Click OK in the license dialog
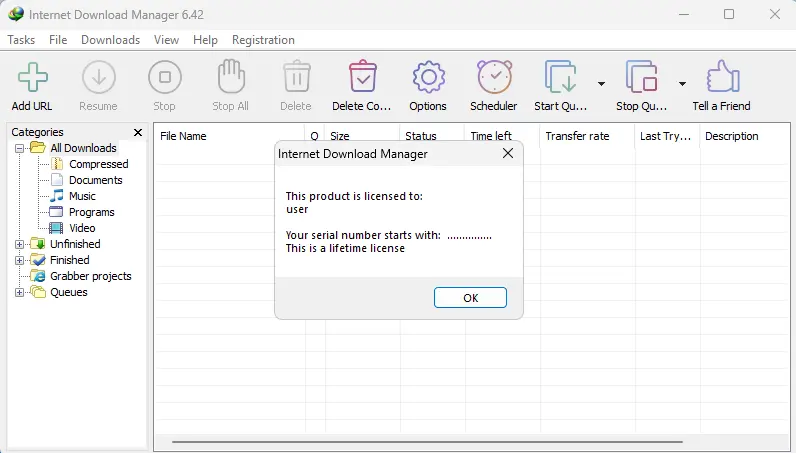Viewport: 796px width, 453px height. click(470, 298)
